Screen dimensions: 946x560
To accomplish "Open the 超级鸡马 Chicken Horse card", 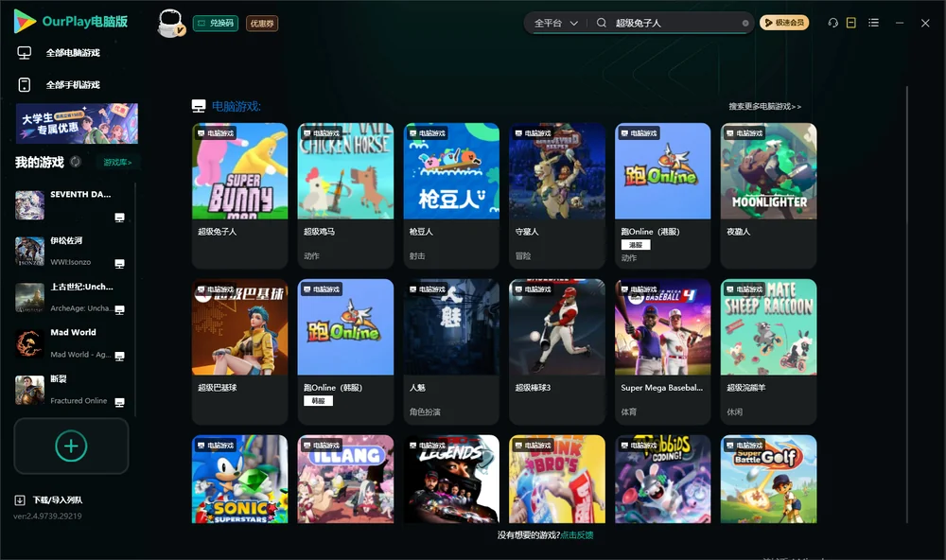I will click(345, 196).
